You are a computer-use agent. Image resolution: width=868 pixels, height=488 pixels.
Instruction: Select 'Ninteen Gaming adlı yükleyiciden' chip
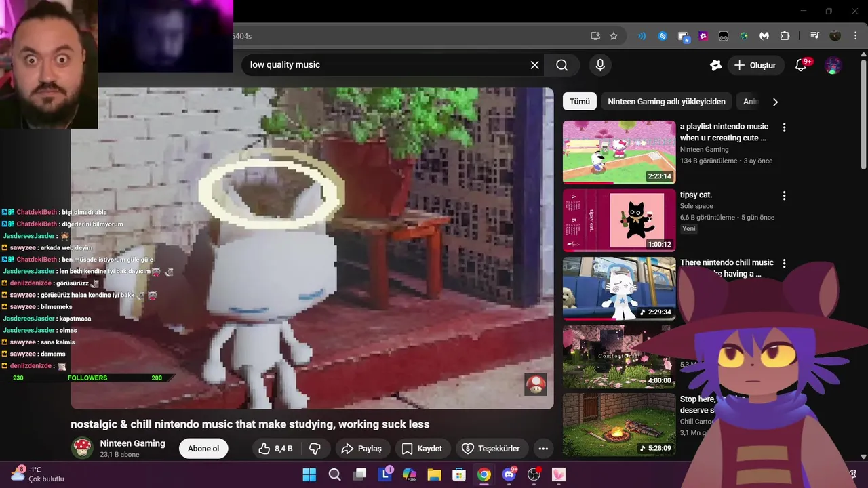(666, 102)
